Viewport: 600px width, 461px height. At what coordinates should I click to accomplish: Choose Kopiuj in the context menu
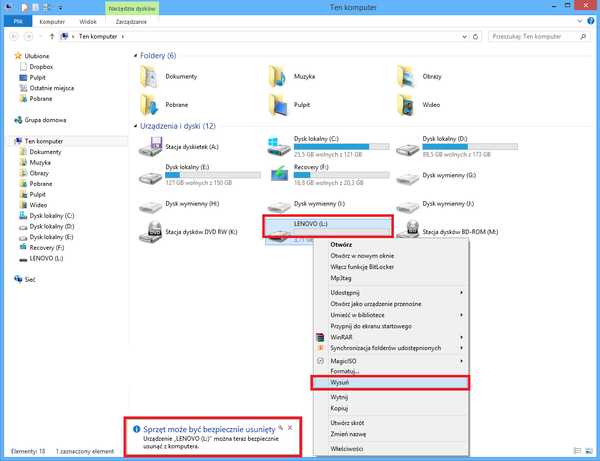tap(390, 408)
